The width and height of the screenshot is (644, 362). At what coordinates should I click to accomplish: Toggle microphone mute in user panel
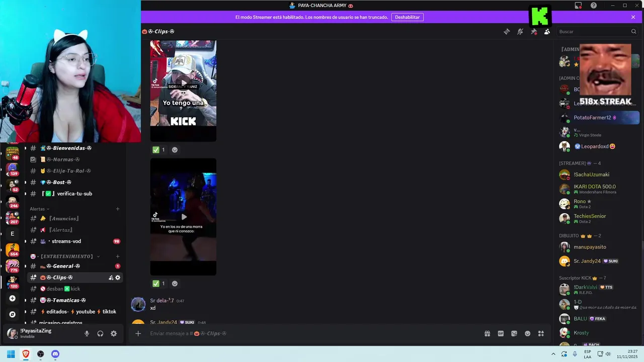(87, 333)
